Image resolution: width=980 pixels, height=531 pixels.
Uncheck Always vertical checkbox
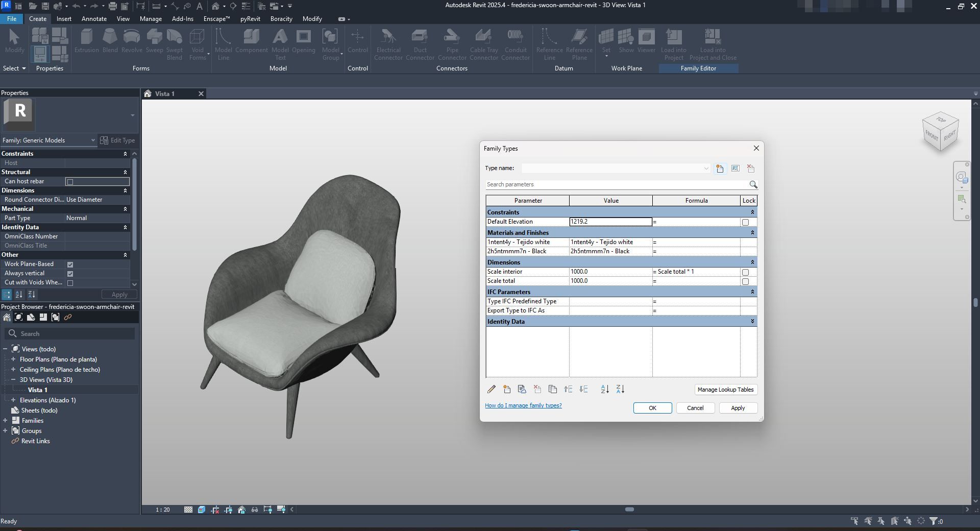tap(70, 274)
